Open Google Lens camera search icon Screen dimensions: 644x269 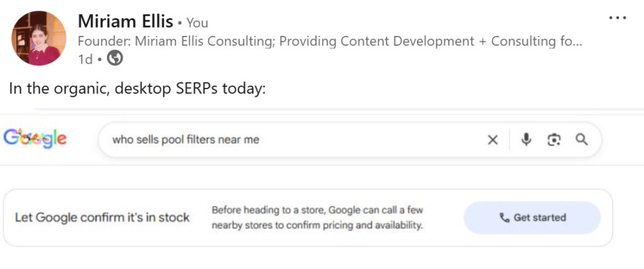[x=554, y=140]
